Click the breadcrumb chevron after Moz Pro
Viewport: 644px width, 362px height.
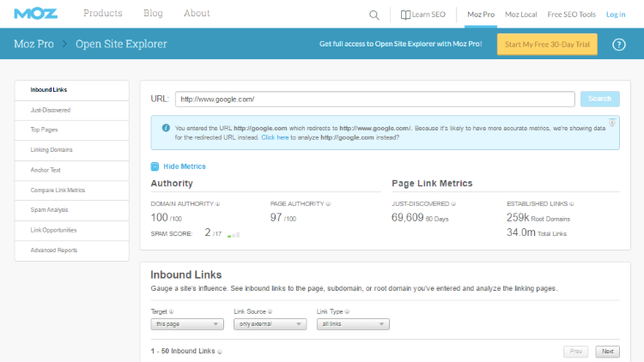pos(64,44)
